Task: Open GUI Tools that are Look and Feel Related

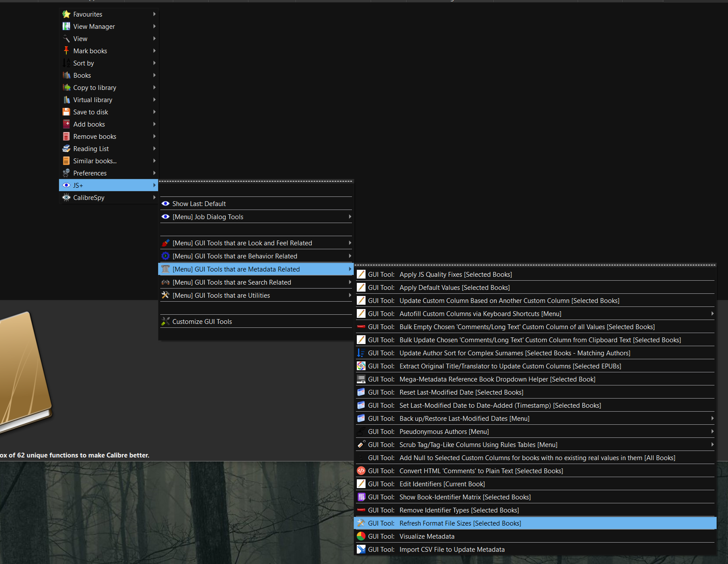Action: point(256,243)
